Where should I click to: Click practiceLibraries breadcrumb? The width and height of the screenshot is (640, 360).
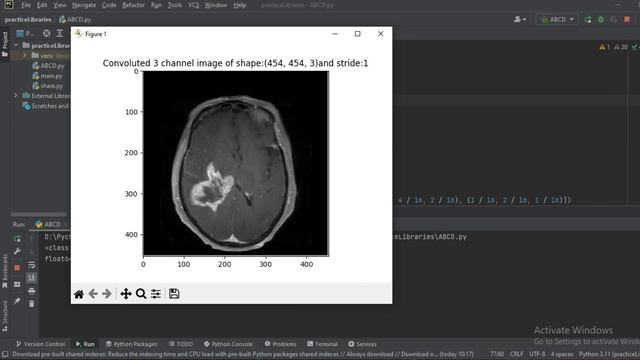click(28, 20)
